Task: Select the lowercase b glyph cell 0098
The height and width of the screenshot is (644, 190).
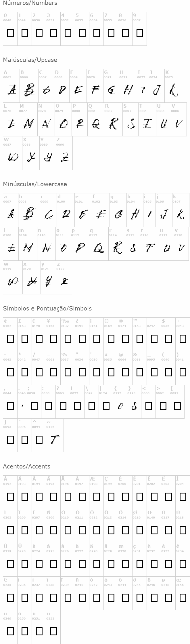Action: (29, 214)
